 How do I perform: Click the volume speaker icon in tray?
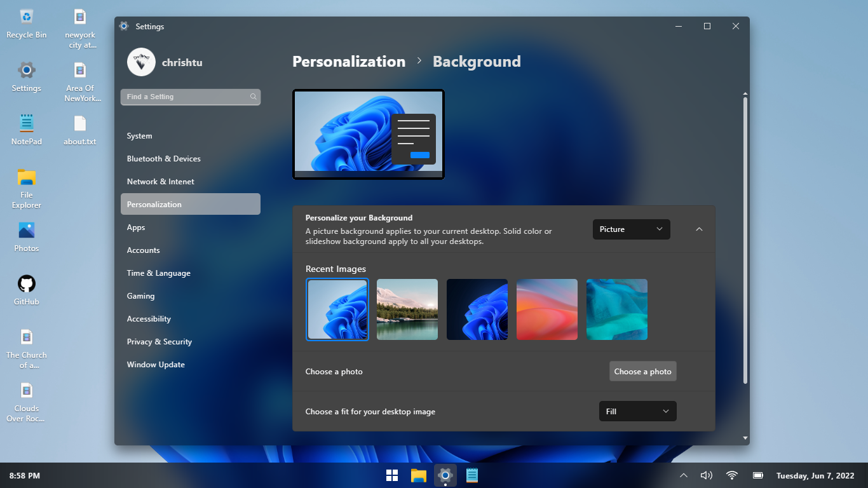pos(706,475)
